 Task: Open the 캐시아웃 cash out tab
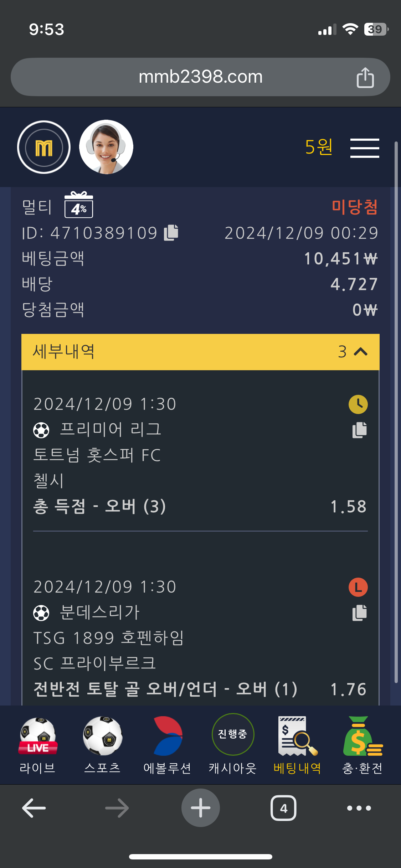[233, 745]
